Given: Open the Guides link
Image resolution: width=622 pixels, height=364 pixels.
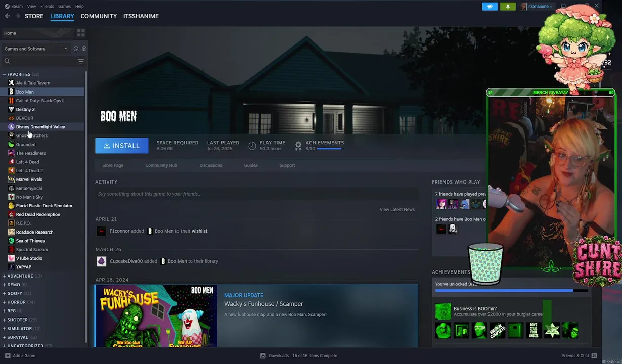Looking at the screenshot, I should [x=251, y=165].
